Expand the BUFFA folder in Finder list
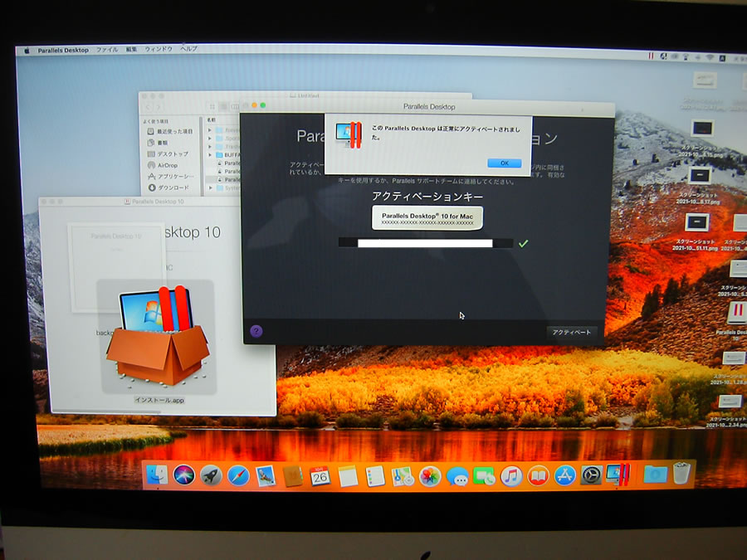747x560 pixels. [210, 155]
